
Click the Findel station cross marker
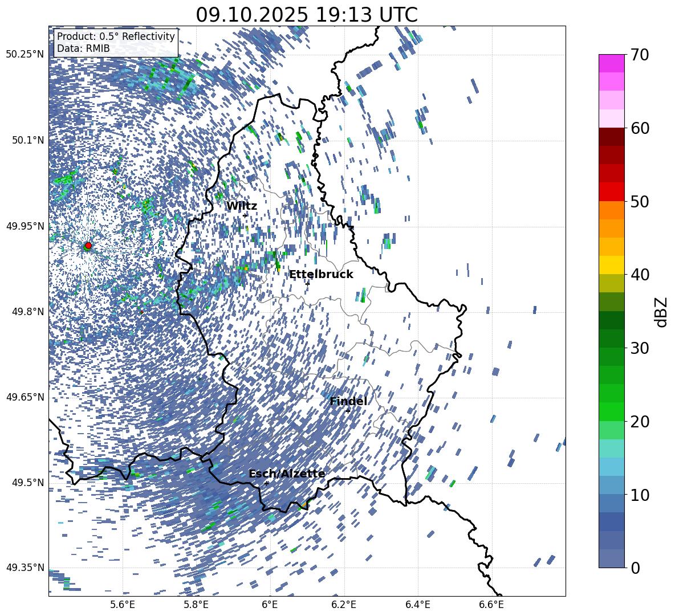click(348, 411)
